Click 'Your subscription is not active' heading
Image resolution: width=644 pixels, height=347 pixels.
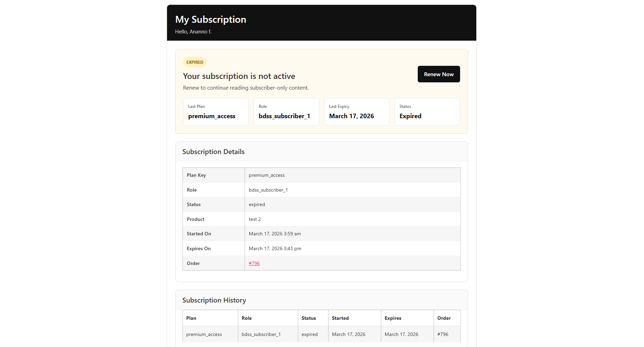pyautogui.click(x=239, y=76)
